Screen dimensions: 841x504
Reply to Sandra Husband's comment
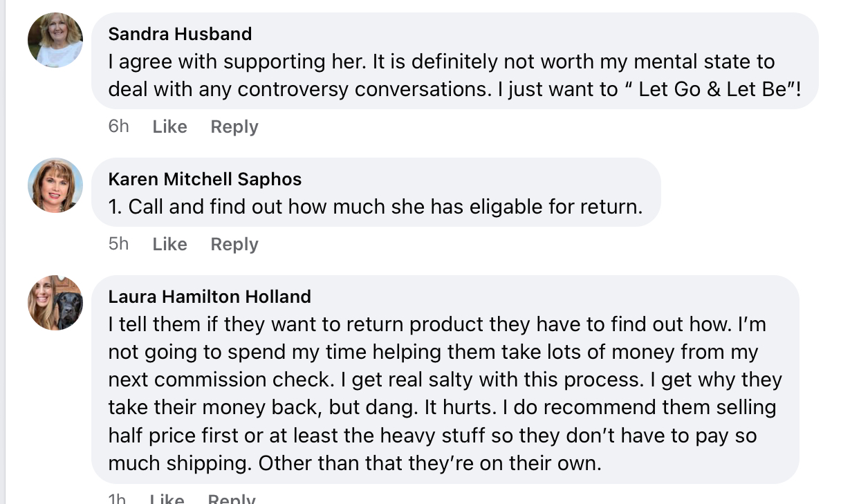coord(234,127)
